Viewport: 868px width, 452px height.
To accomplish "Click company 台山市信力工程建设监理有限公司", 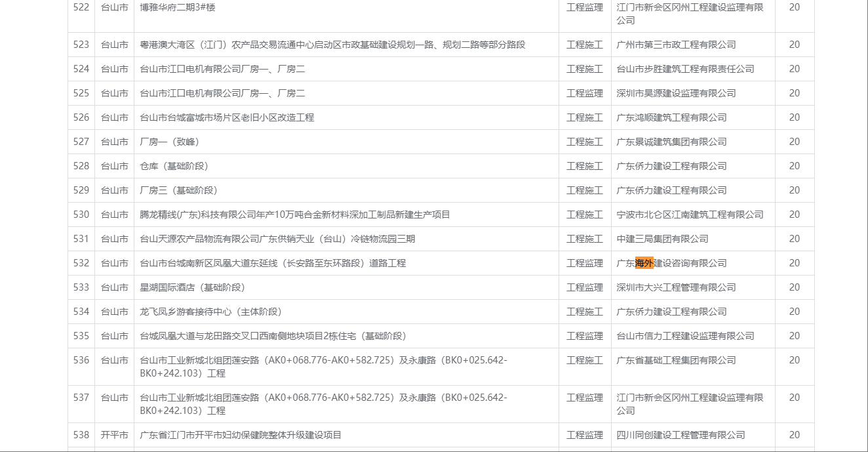I will pyautogui.click(x=685, y=336).
